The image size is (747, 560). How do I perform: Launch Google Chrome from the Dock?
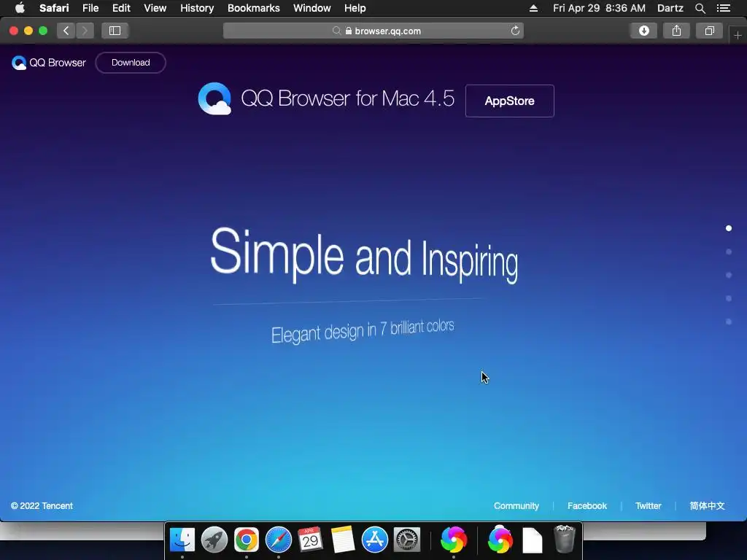point(247,540)
